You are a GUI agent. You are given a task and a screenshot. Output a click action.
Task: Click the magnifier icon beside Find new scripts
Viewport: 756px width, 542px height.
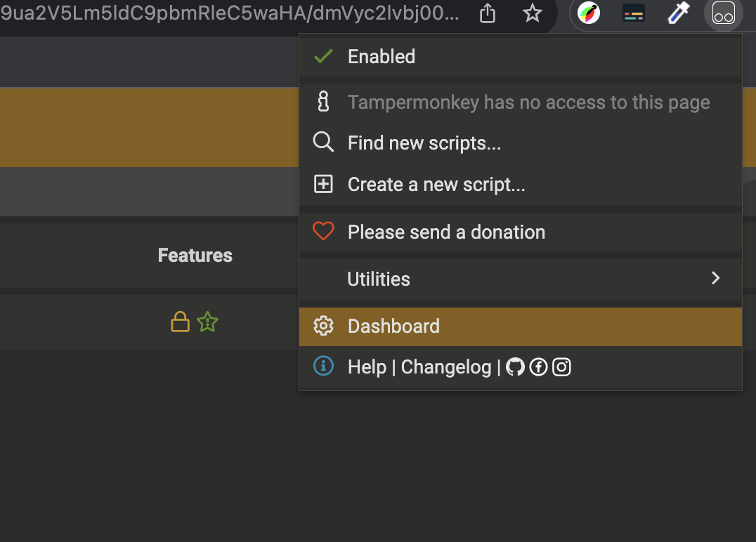(x=323, y=142)
